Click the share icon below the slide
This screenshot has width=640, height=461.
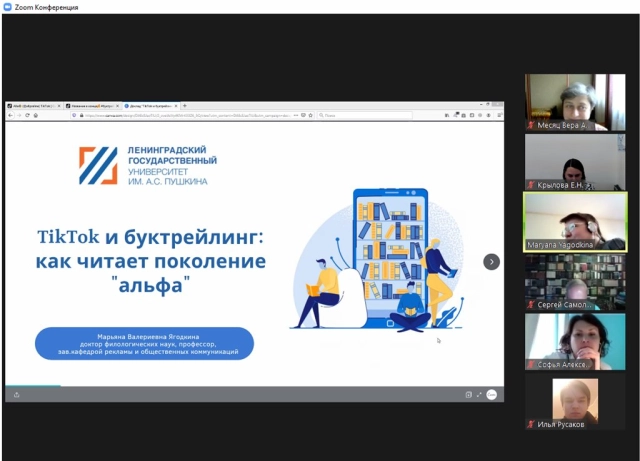16,395
